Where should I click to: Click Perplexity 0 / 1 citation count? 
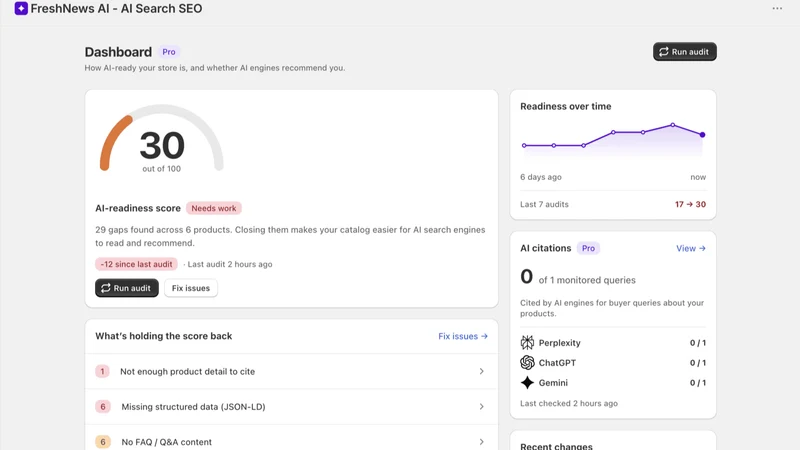(698, 343)
